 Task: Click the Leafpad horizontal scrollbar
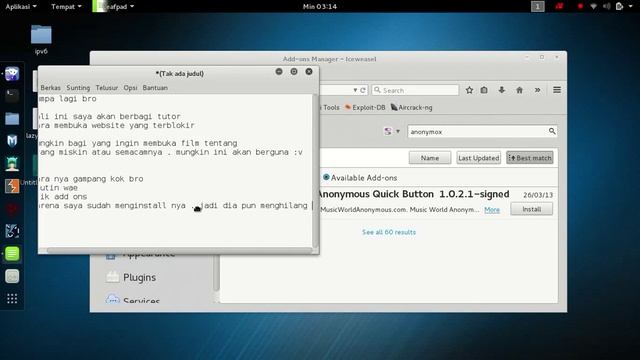179,250
